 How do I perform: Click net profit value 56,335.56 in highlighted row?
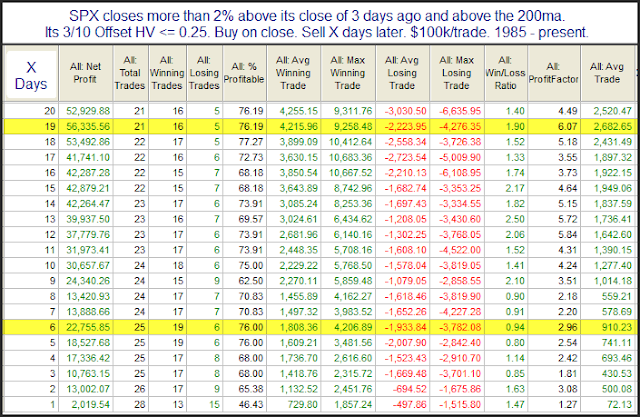(88, 126)
